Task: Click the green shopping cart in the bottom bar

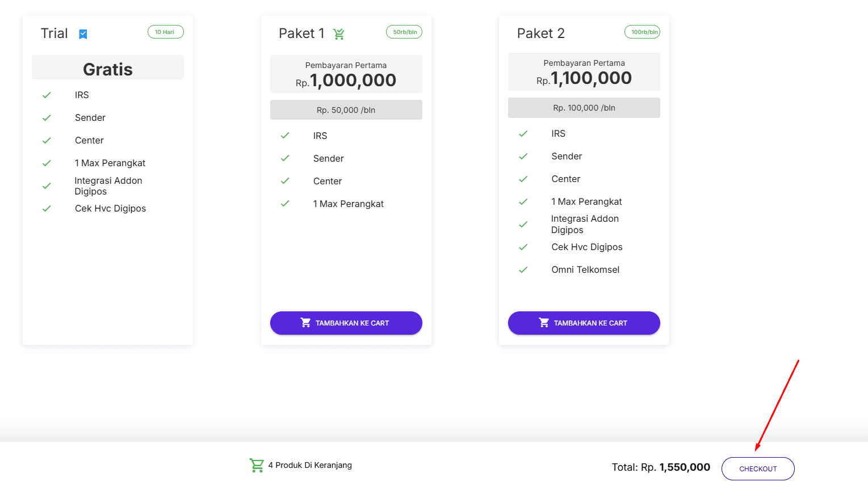Action: (x=257, y=466)
